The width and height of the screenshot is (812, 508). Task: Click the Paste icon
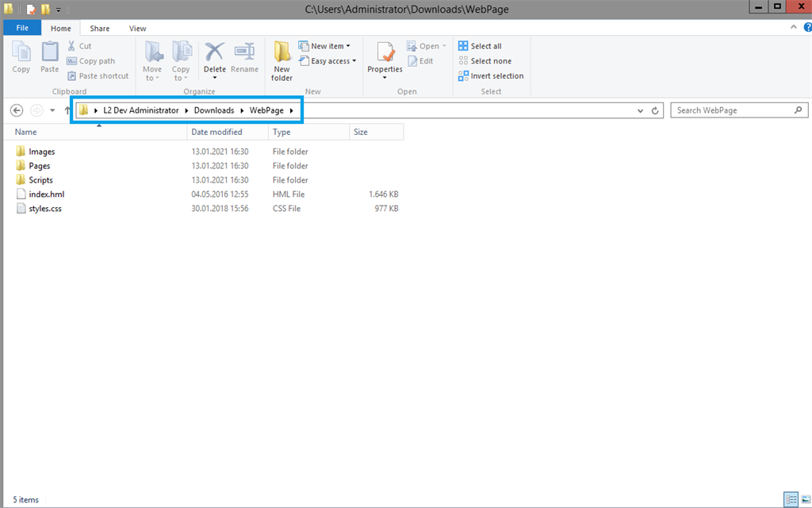[50, 56]
